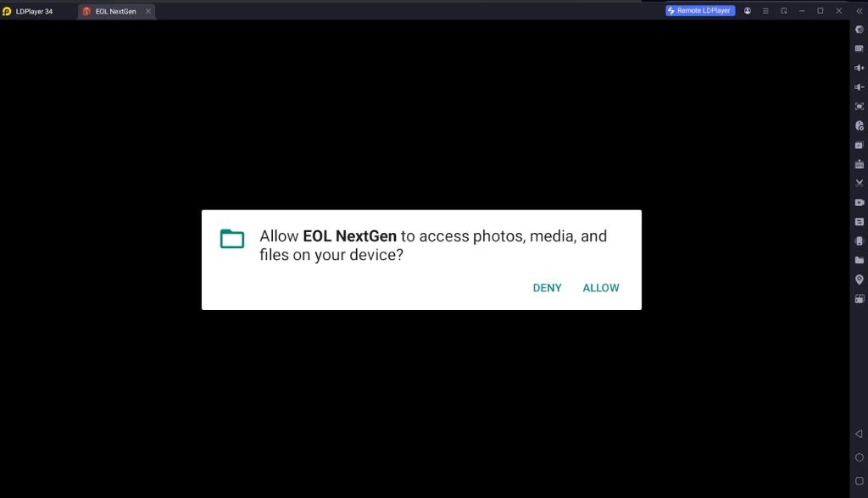
Task: Open the multi-instance window icon in sidebar
Action: point(860,145)
